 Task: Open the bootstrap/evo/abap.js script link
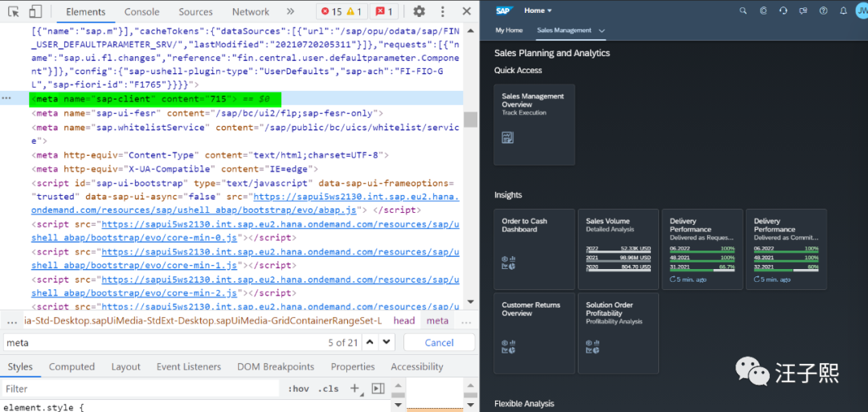[245, 203]
